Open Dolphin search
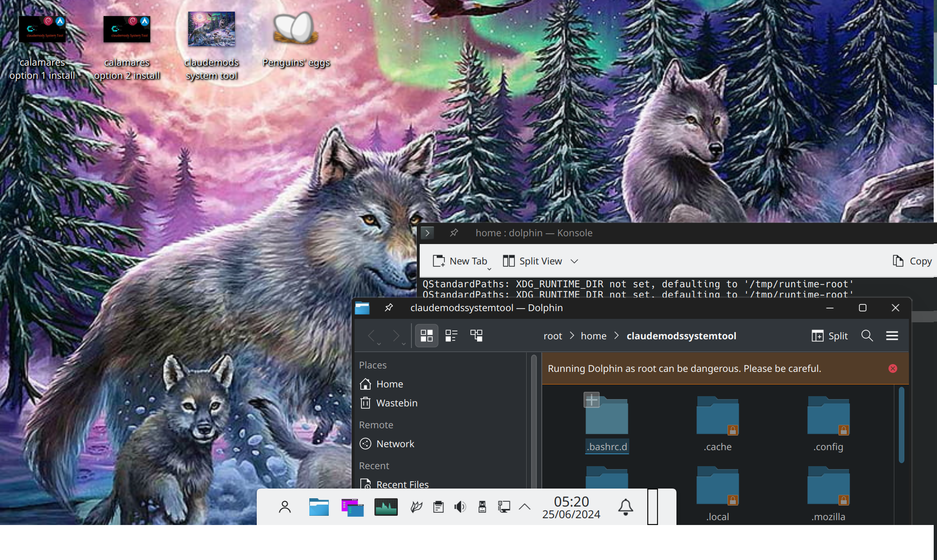The width and height of the screenshot is (937, 560). coord(867,336)
